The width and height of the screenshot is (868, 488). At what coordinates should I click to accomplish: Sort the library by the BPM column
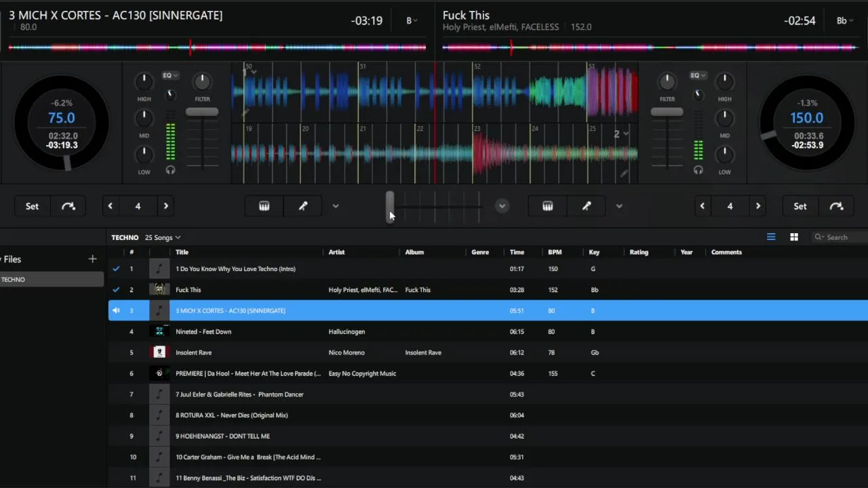[x=555, y=252]
